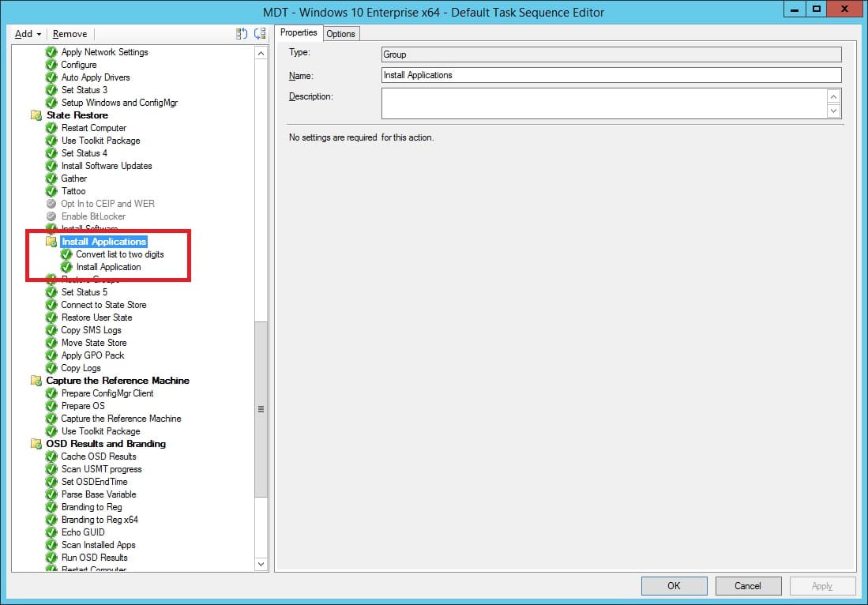The height and width of the screenshot is (605, 868).
Task: Click the Remove button
Action: (70, 34)
